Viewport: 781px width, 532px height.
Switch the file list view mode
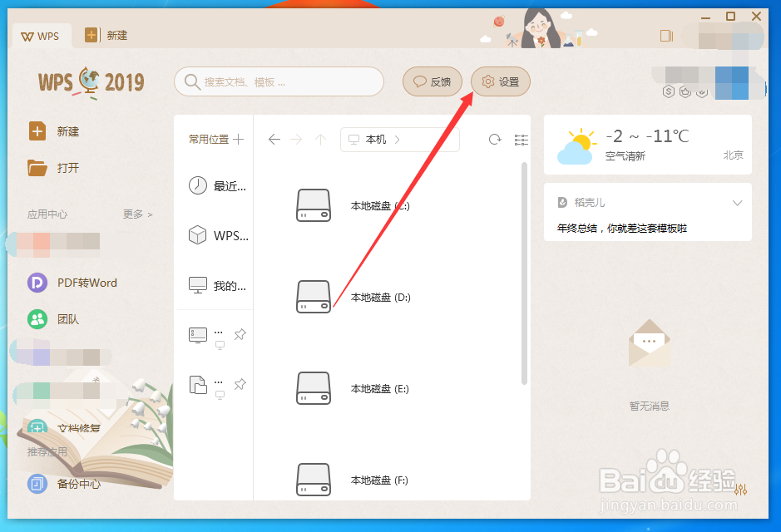[521, 140]
